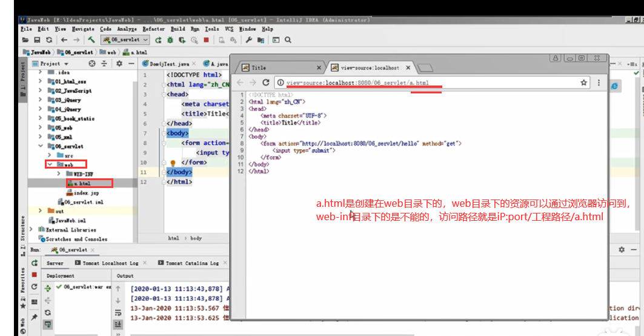Close the view-source browser tab
644x336 pixels.
click(x=408, y=67)
